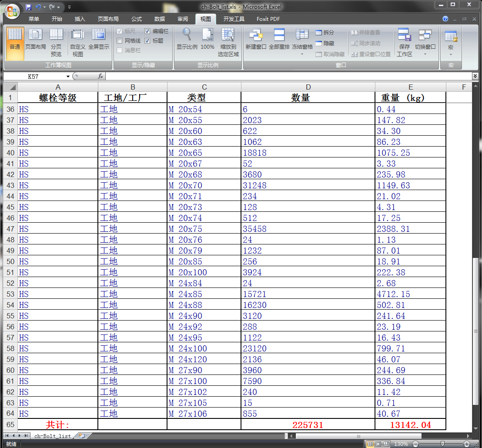Open Page Break Preview (分页预览)

pyautogui.click(x=56, y=43)
